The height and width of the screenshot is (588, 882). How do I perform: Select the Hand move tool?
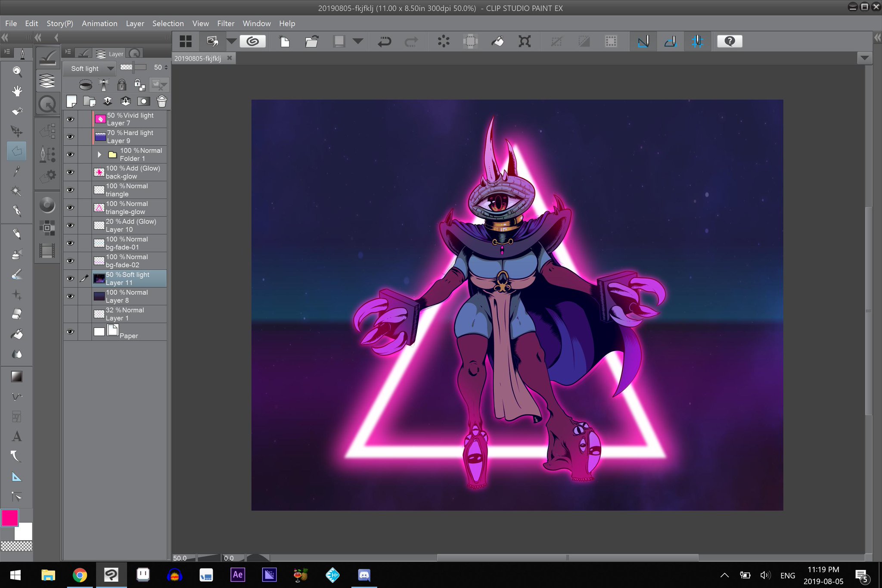(17, 91)
